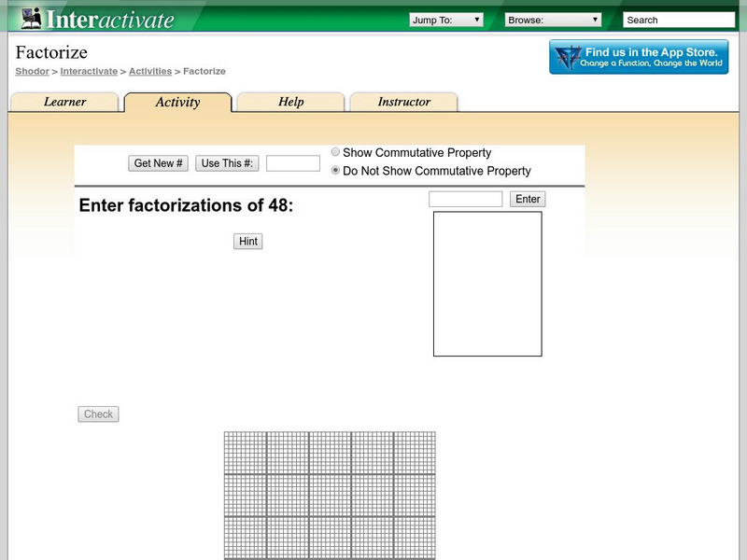The image size is (747, 560).
Task: Click the Enter button
Action: point(528,199)
